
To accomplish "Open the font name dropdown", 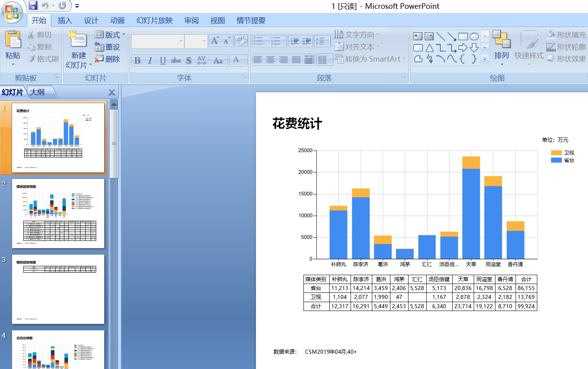I will (x=181, y=41).
